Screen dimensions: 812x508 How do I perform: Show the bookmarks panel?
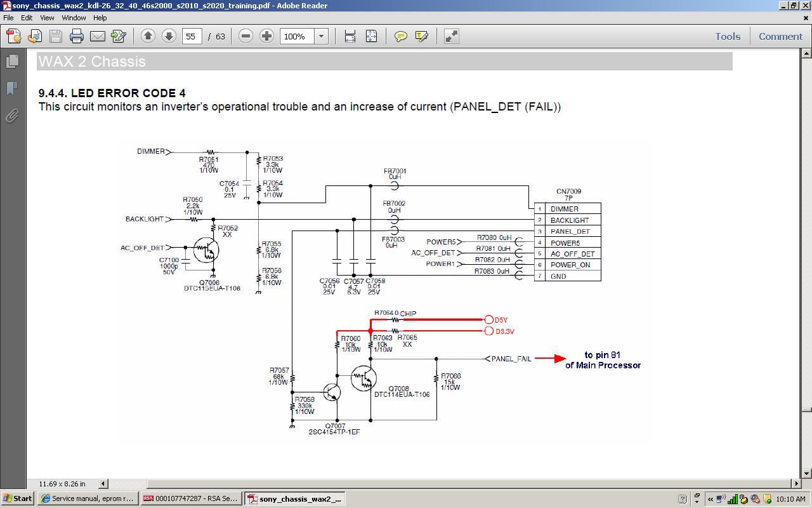12,88
